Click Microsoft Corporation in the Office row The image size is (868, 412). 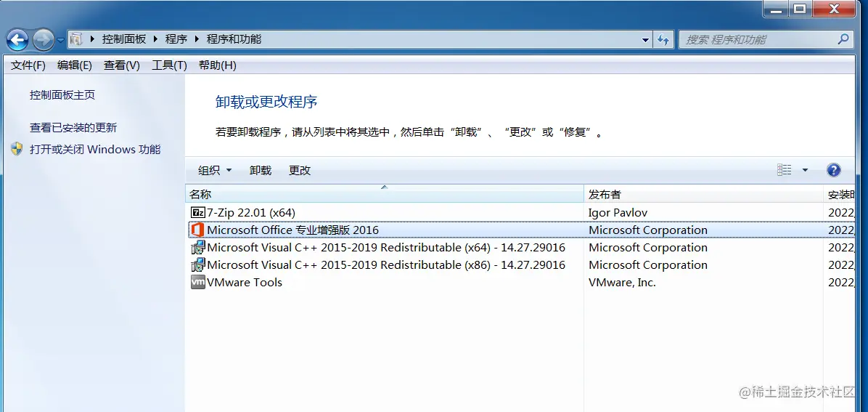click(x=647, y=230)
